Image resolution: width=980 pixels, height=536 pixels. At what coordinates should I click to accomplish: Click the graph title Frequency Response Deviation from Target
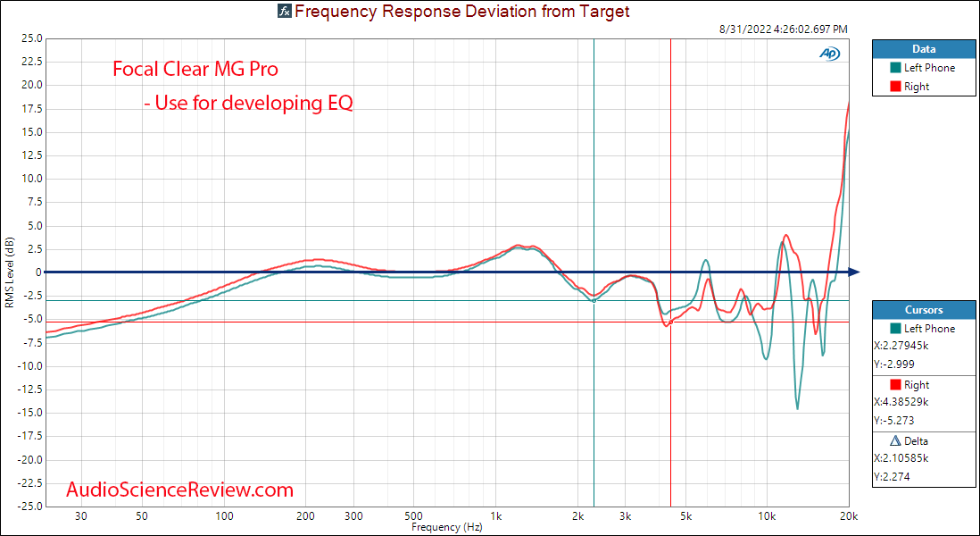[x=461, y=11]
